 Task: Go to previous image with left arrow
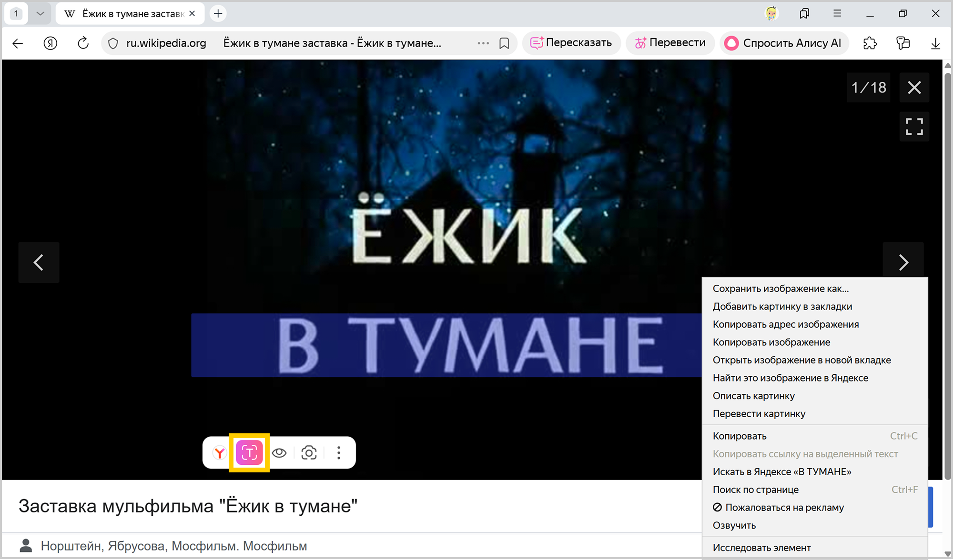pyautogui.click(x=39, y=262)
